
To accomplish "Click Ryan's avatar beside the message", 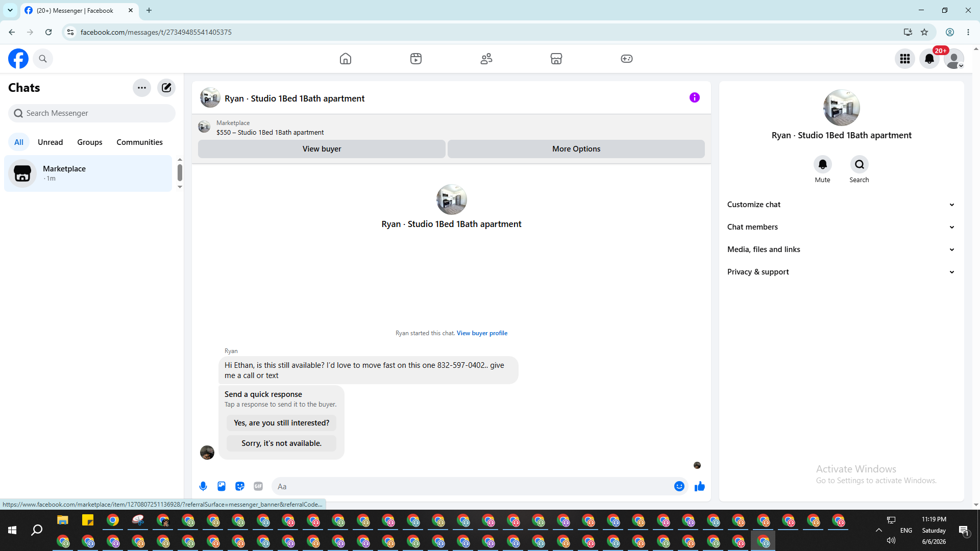I will 207,453.
